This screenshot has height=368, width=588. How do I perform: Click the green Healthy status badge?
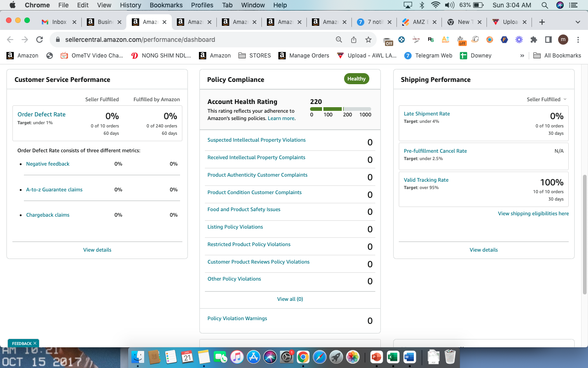pos(356,79)
